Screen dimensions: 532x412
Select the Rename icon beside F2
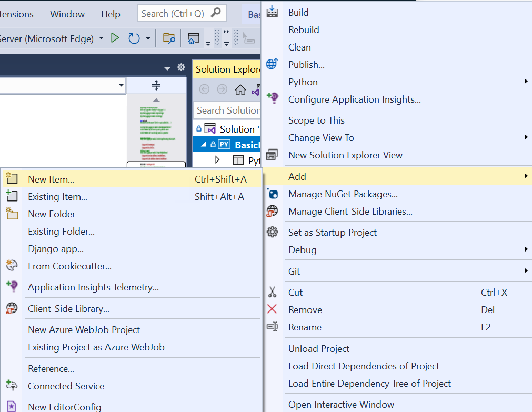click(x=272, y=327)
